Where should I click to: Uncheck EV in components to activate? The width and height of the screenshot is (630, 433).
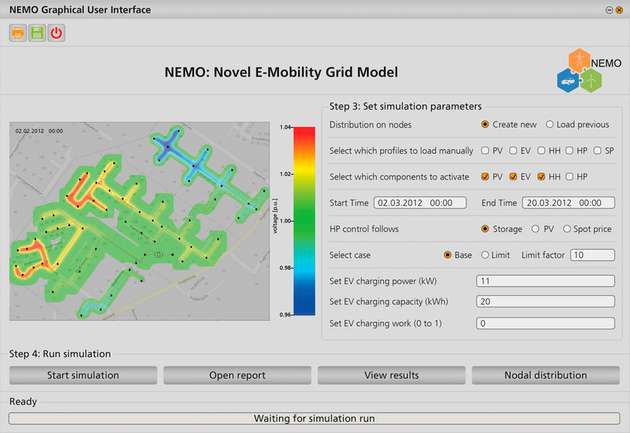point(513,177)
